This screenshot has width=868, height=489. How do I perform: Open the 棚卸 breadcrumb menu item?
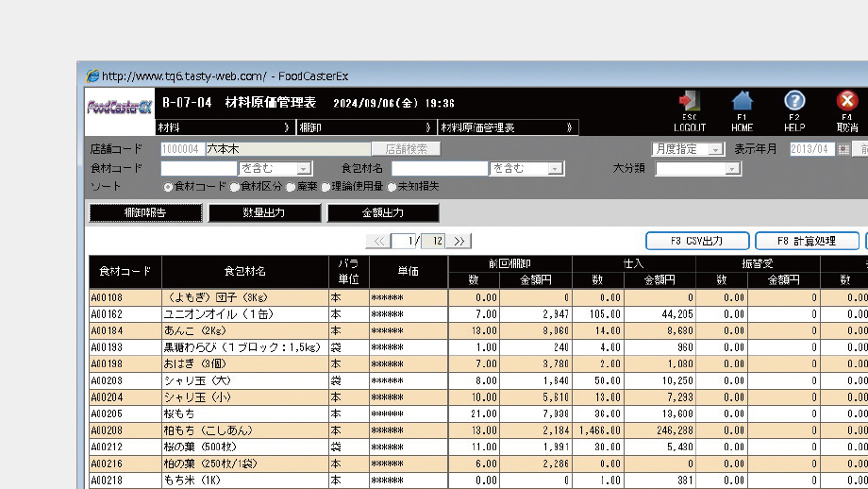coord(364,126)
